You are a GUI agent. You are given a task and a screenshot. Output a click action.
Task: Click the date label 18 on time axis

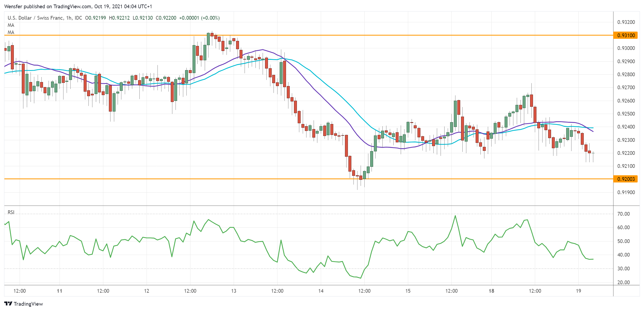point(491,291)
